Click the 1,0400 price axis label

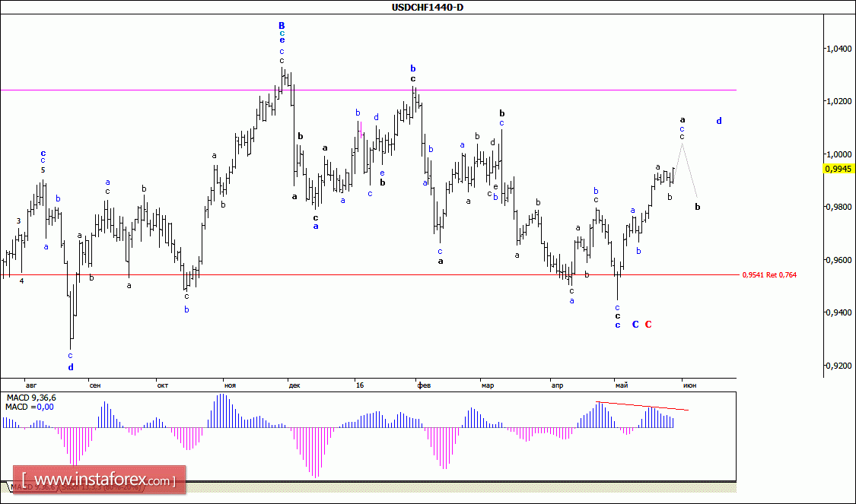coord(839,49)
